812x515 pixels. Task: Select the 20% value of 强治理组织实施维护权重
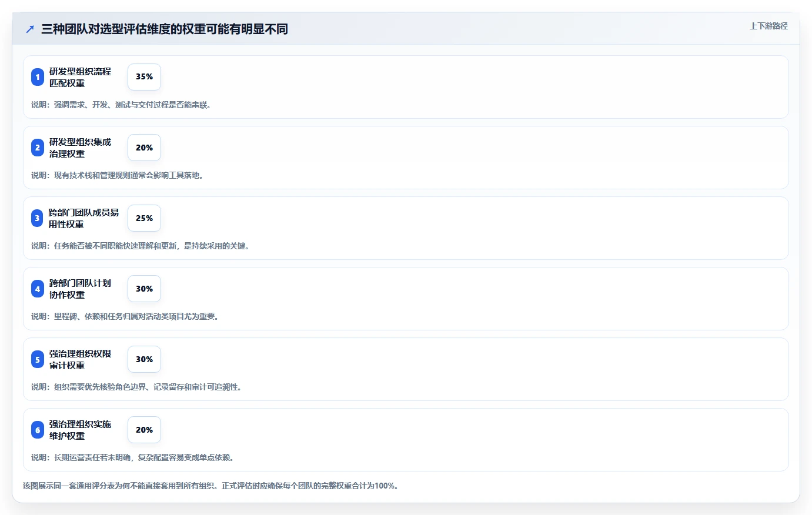pos(144,430)
